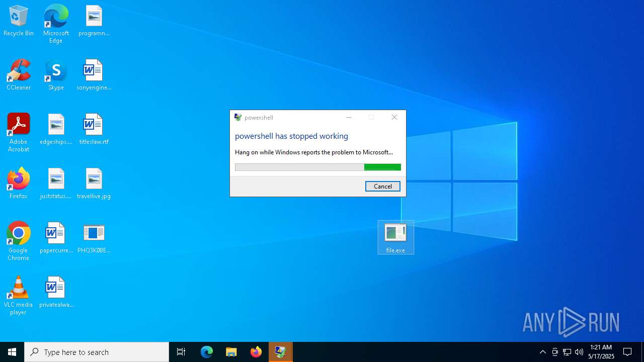Open the Google Chrome desktop shortcut

point(19,241)
